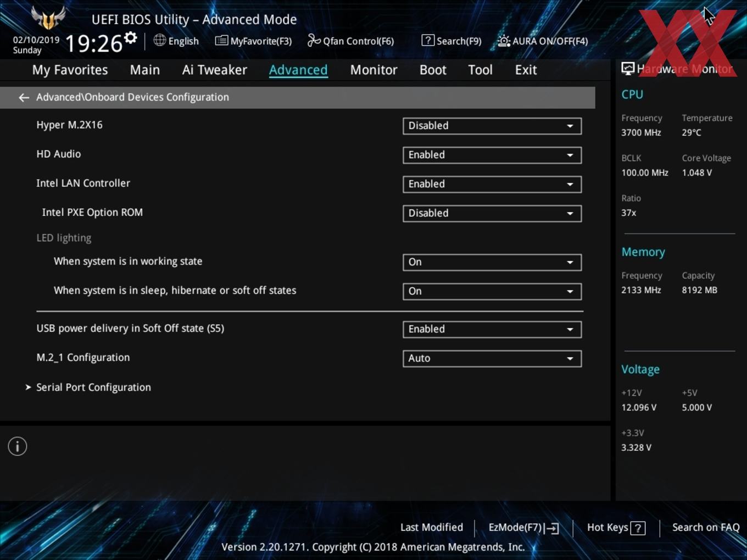
Task: Click the back arrow beside Advanced\Onboard Devices Configuration
Action: tap(24, 98)
